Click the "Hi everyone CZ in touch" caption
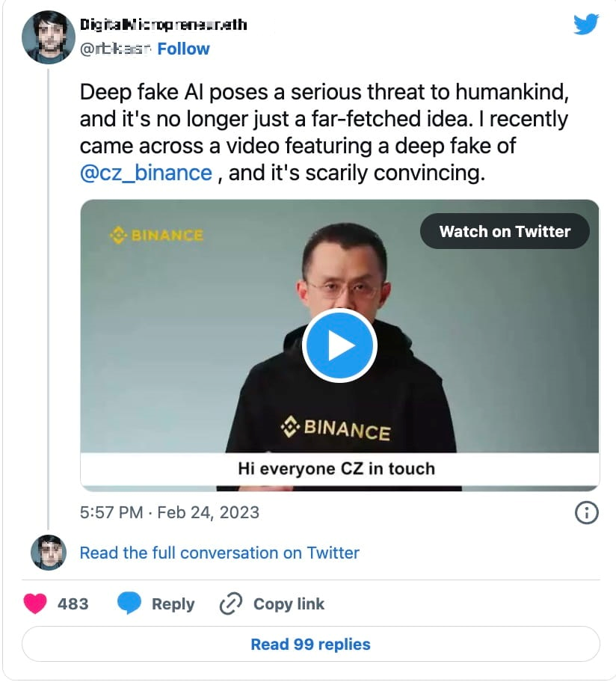Screen dimensions: 616x682 coord(336,469)
